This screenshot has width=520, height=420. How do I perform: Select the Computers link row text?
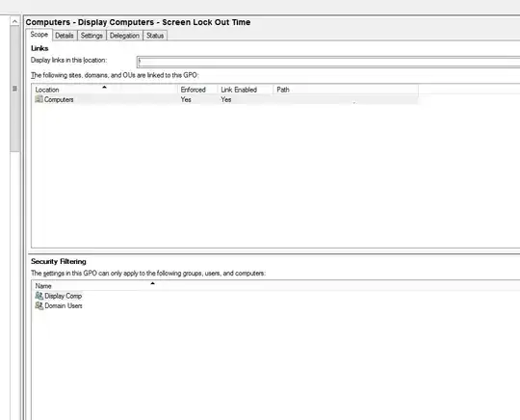coord(59,99)
